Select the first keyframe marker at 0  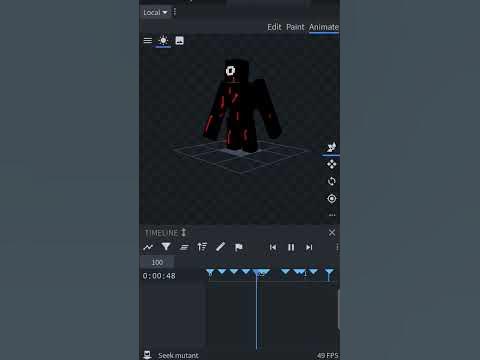pos(210,273)
